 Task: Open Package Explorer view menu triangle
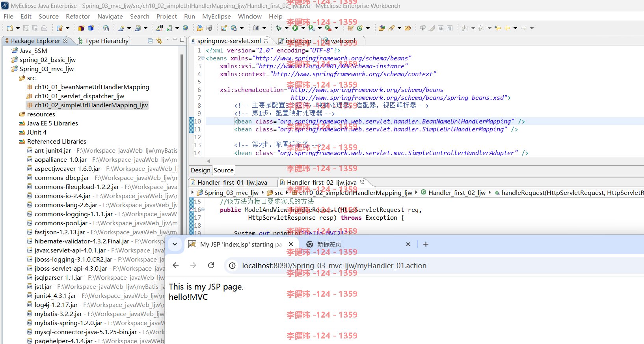point(168,39)
